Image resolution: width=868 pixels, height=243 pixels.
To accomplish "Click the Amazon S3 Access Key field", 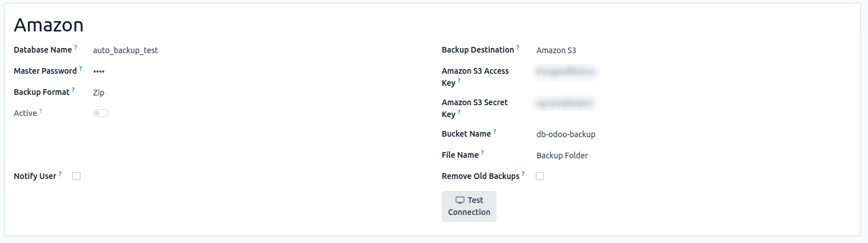I will 566,71.
